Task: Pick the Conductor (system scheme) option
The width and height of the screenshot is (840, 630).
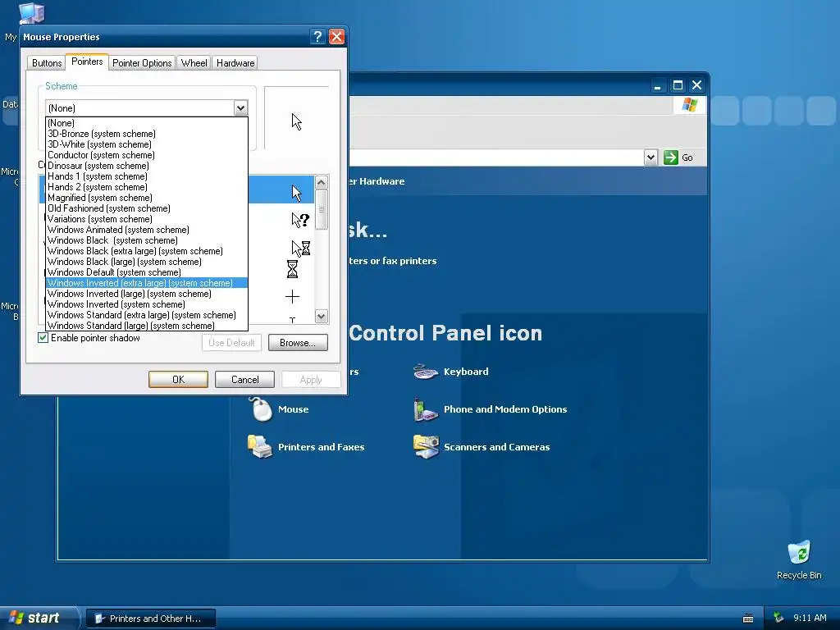Action: click(x=147, y=155)
